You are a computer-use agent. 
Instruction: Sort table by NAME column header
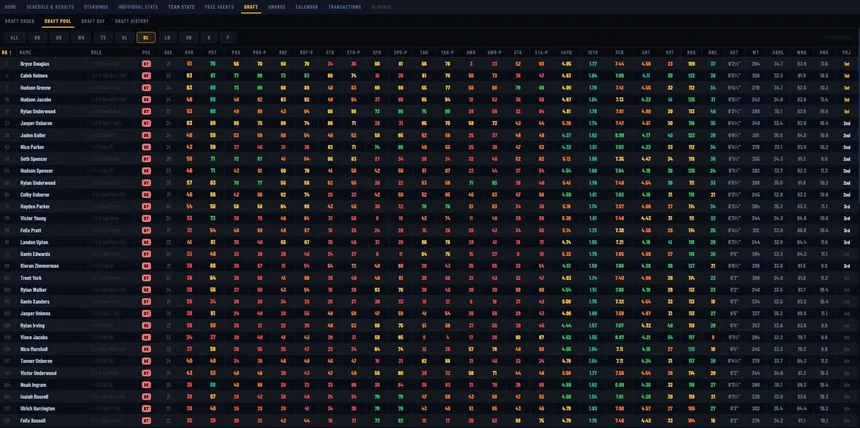(25, 53)
